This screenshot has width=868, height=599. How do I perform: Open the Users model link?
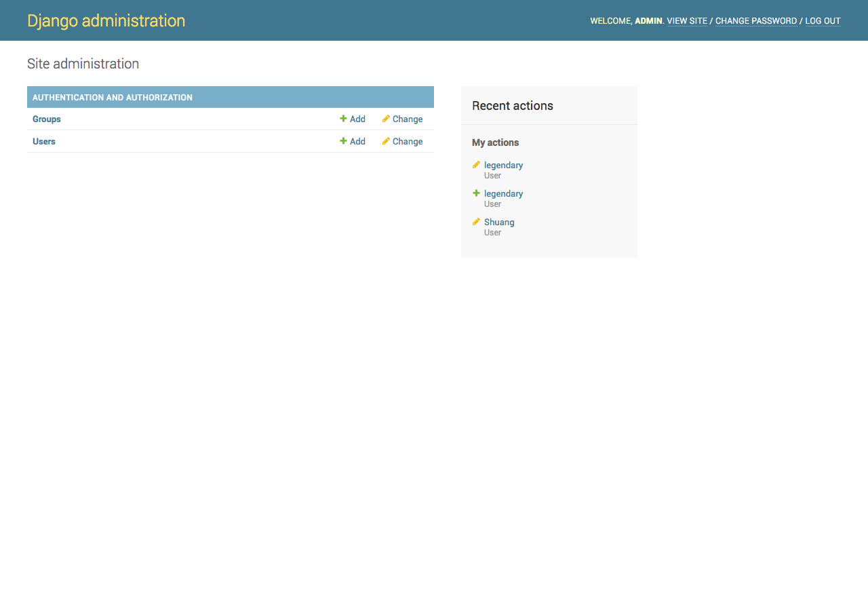pyautogui.click(x=44, y=141)
